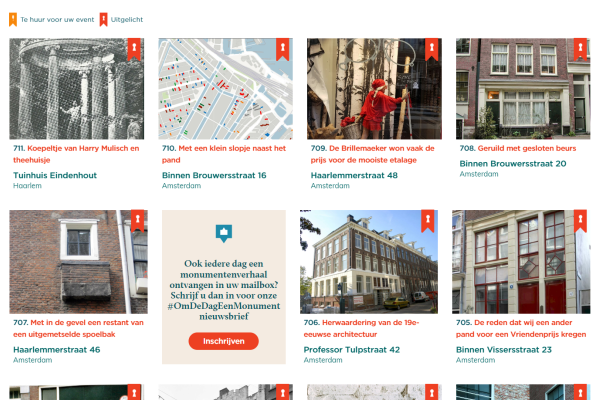Click the blue mailbox icon in the newsletter box
Viewport: 600px width, 400px height.
coord(223,234)
